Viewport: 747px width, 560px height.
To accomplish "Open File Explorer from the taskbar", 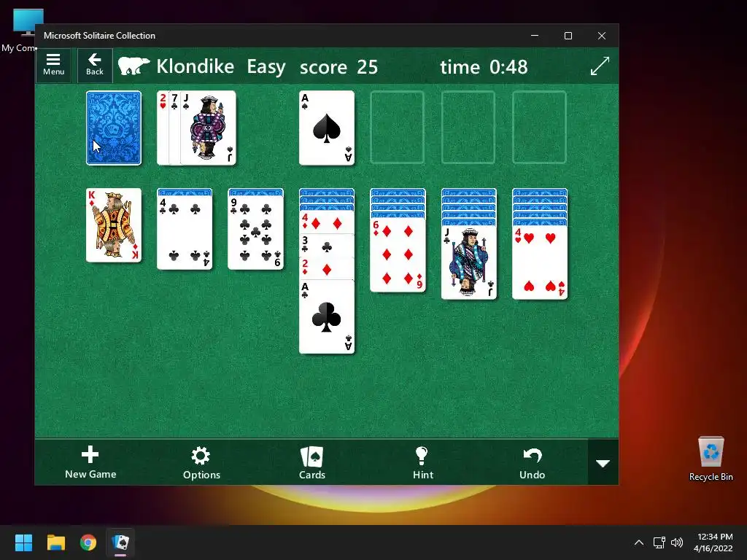I will click(x=55, y=542).
